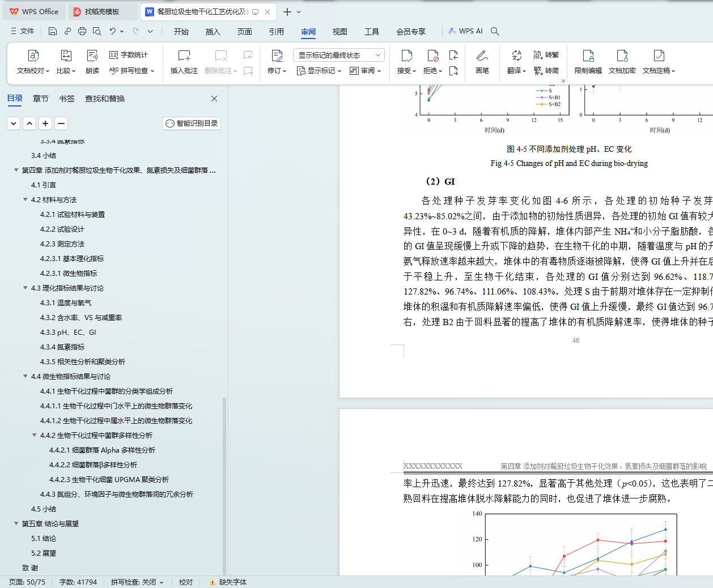Viewport: 713px width, 588px height.
Task: Open Print Preview icon
Action: point(97,31)
